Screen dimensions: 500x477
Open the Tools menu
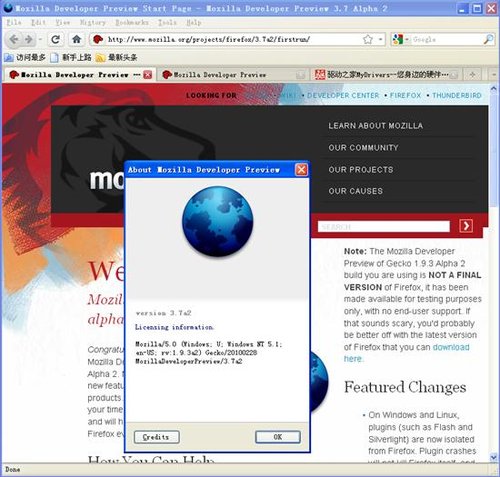pyautogui.click(x=167, y=23)
